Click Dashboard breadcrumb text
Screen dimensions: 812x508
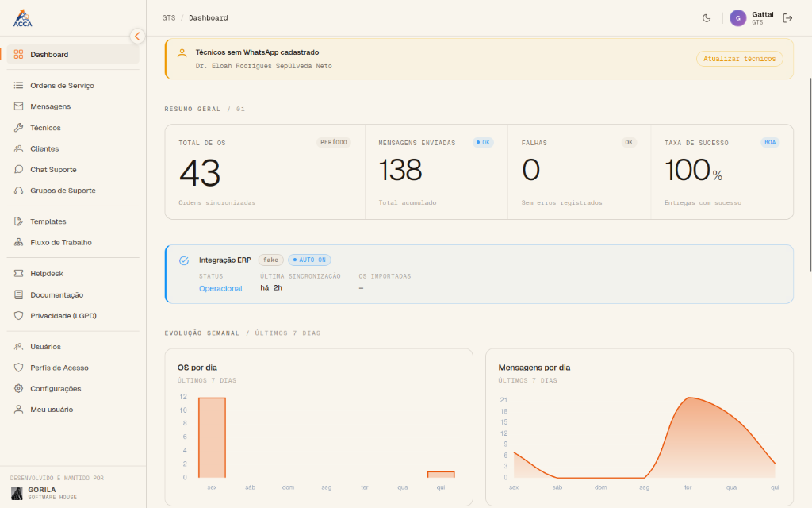(x=209, y=17)
